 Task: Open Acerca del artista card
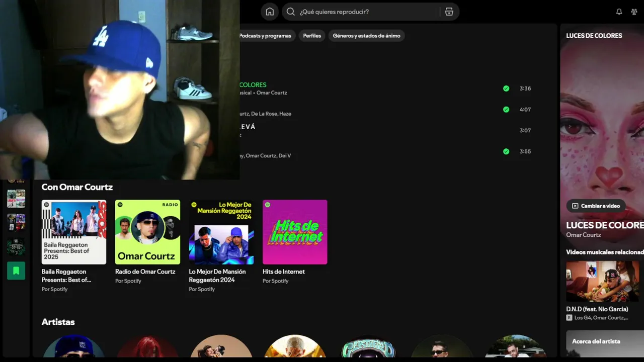click(x=605, y=344)
